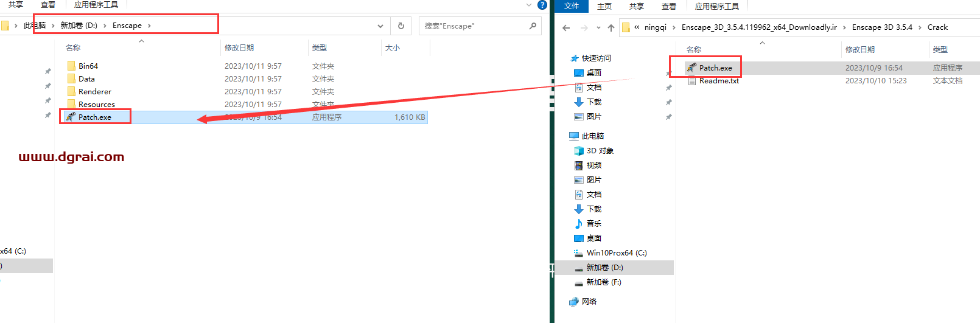The width and height of the screenshot is (980, 323).
Task: Expand breadcrumb arrow after 新加卷 (D:)
Action: 105,26
